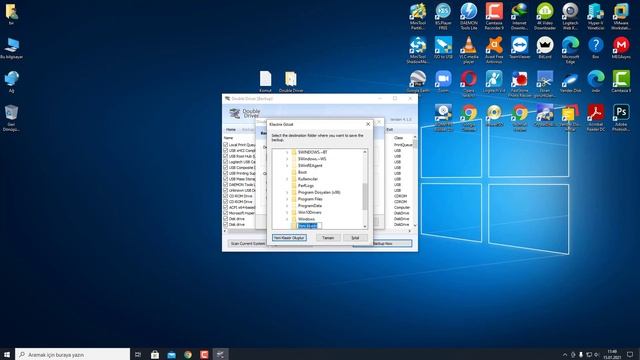The width and height of the screenshot is (640, 360).
Task: Cancel folder browse with İptal
Action: tap(355, 238)
